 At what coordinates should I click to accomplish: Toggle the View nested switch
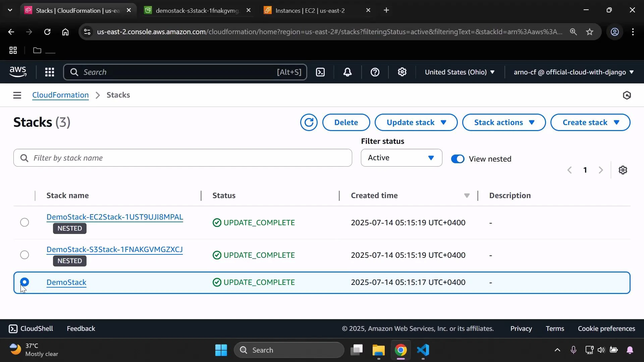click(458, 159)
